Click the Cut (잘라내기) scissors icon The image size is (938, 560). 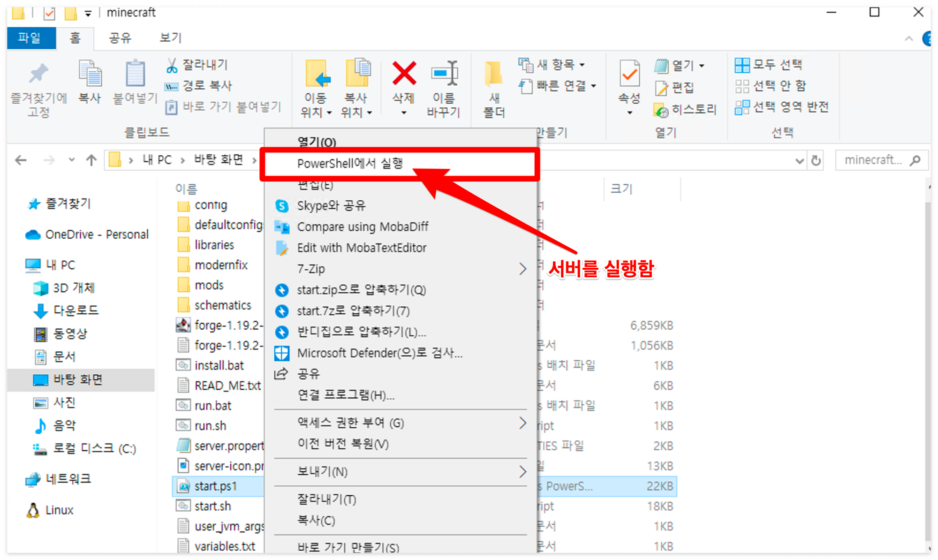(172, 66)
